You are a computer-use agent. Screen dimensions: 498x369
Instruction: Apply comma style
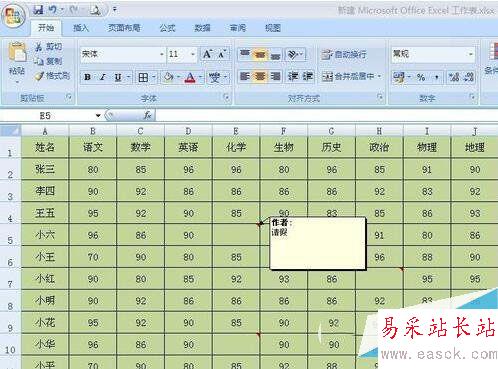tap(436, 78)
